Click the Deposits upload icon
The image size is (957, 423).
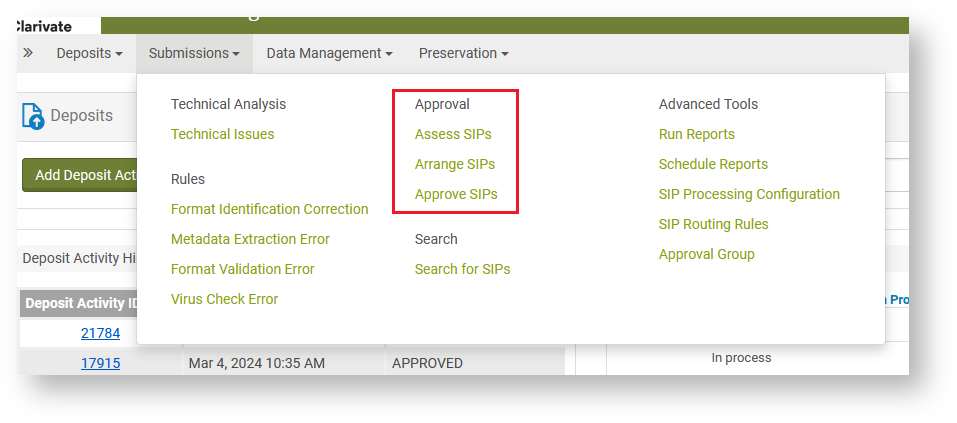(33, 117)
